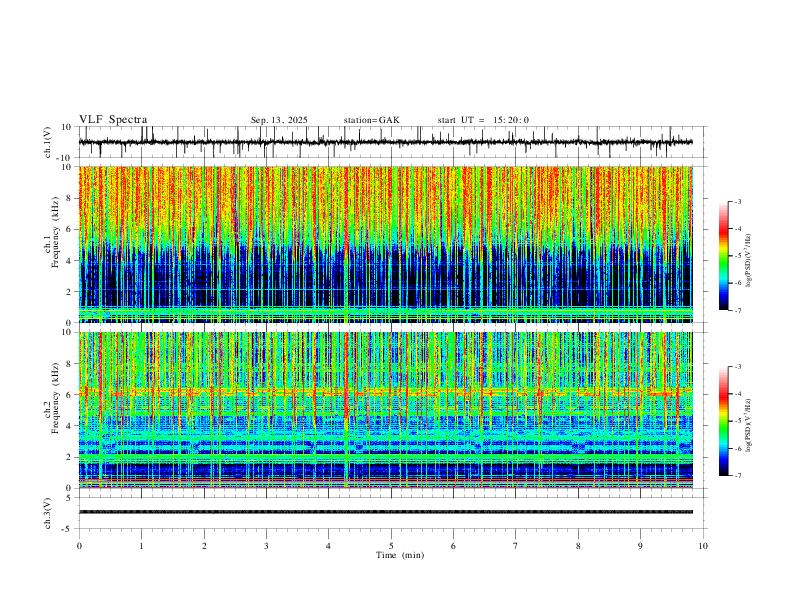The image size is (792, 612).
Task: Click the "ch.3(V)" axis label
Action: [48, 514]
